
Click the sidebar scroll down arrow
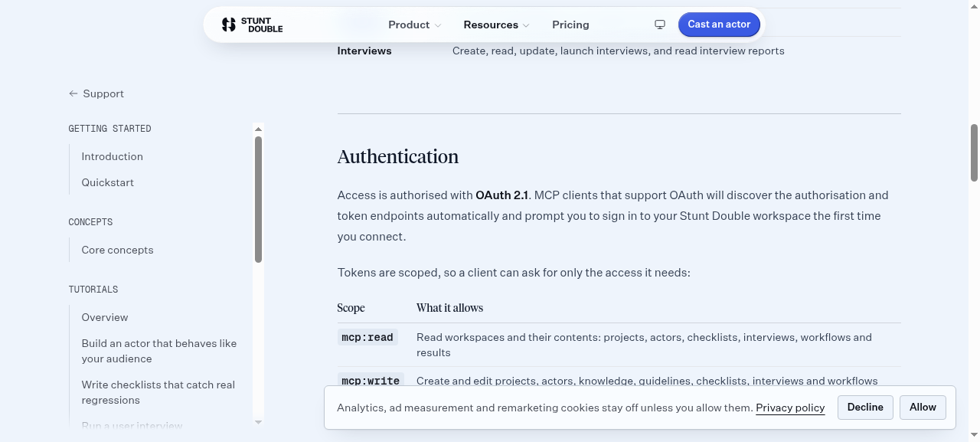pyautogui.click(x=258, y=422)
